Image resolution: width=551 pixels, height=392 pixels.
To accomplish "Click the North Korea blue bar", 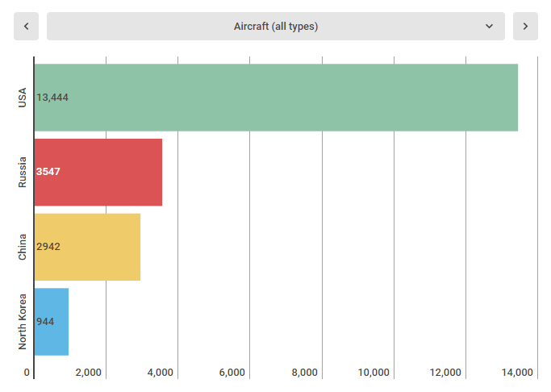I will click(x=52, y=322).
